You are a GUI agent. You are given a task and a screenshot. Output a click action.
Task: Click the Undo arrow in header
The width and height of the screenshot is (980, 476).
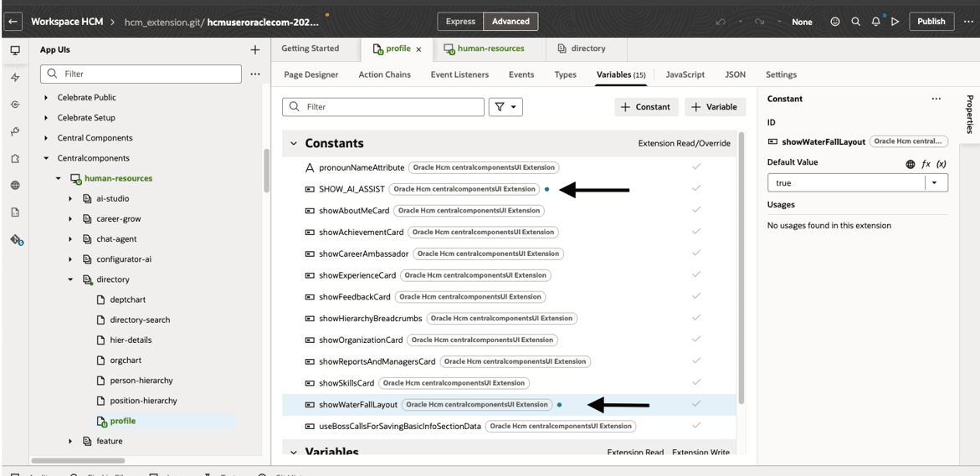coord(720,21)
